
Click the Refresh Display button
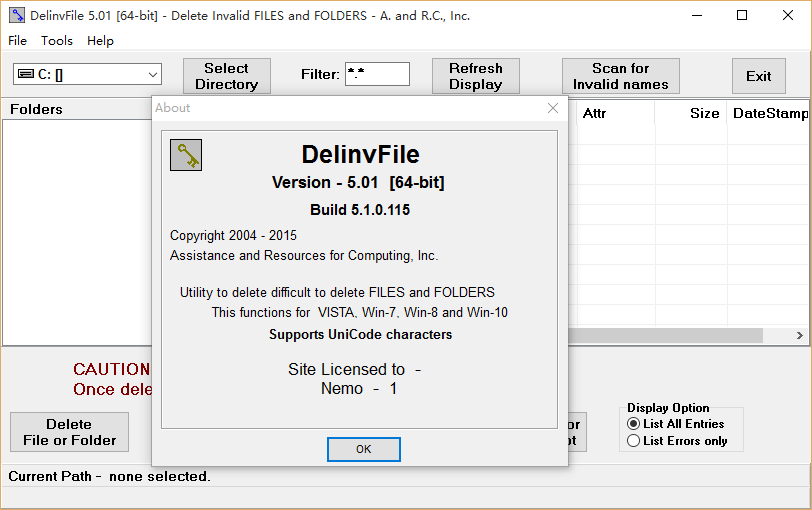475,76
